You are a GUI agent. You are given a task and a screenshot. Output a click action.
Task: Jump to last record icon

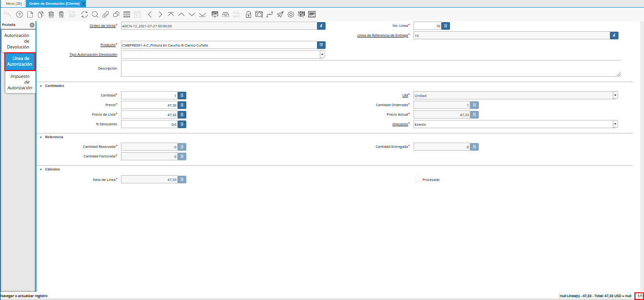point(203,14)
